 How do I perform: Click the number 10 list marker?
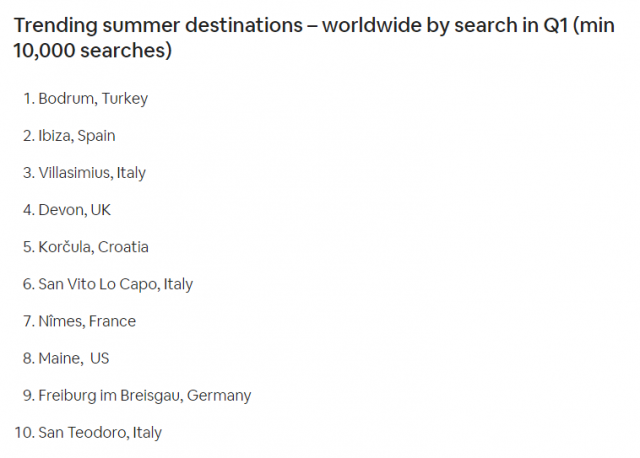tap(25, 433)
